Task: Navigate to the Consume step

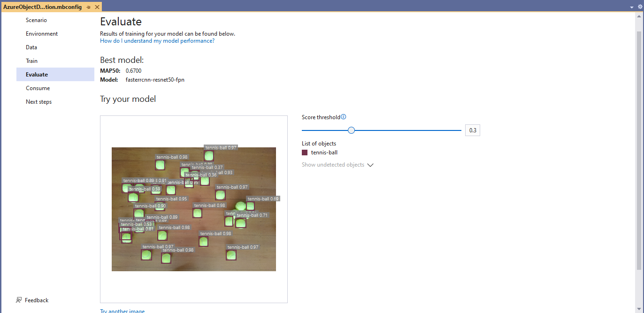Action: [x=38, y=88]
